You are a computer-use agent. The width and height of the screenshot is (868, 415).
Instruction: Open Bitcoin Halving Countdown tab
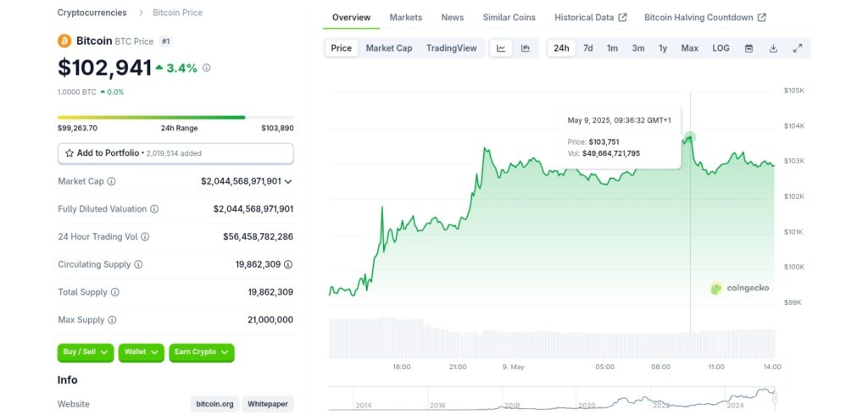point(705,17)
